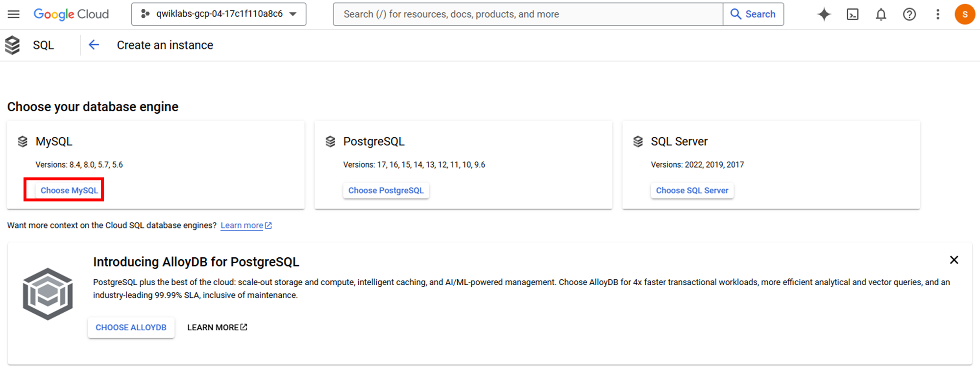Screen dimensions: 980x371
Task: Choose PostgreSQL as the database engine
Action: pyautogui.click(x=386, y=190)
